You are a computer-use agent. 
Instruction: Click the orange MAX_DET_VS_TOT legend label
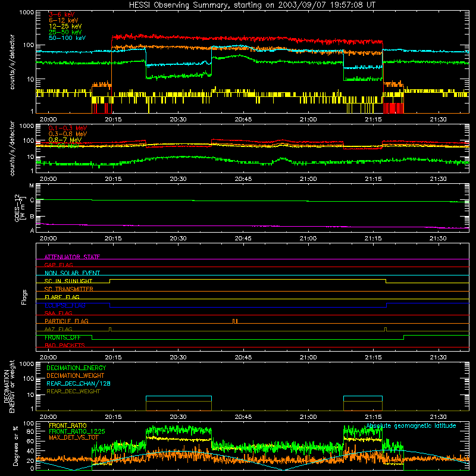pos(74,437)
